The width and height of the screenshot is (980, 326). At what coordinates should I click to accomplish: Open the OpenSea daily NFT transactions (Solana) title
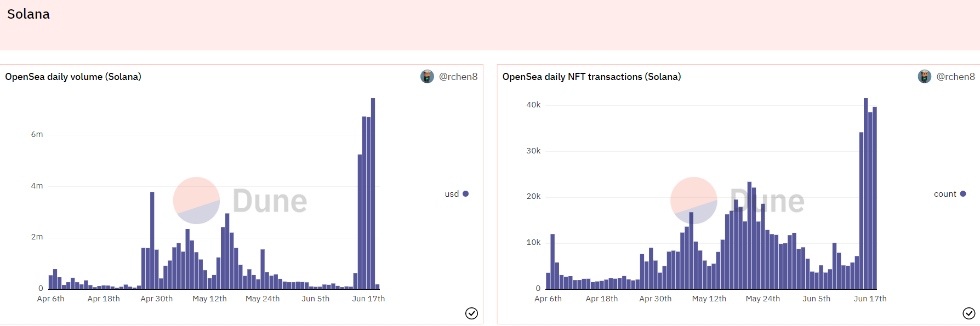[x=591, y=77]
